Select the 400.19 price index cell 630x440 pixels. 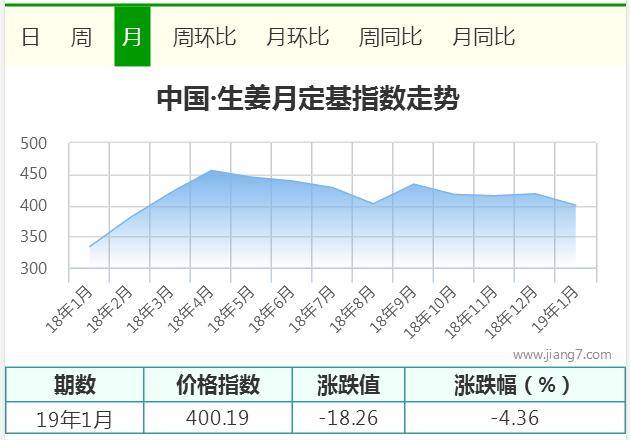(x=218, y=418)
